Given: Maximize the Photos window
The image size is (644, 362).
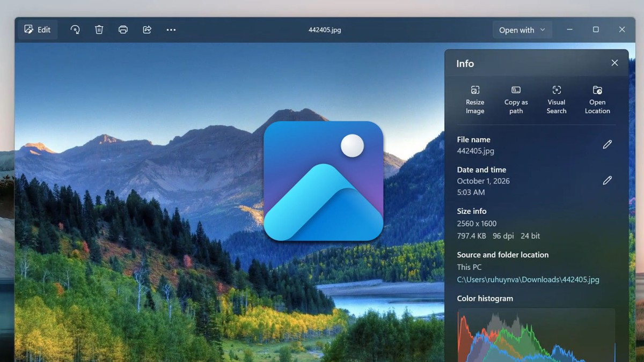Looking at the screenshot, I should [596, 29].
